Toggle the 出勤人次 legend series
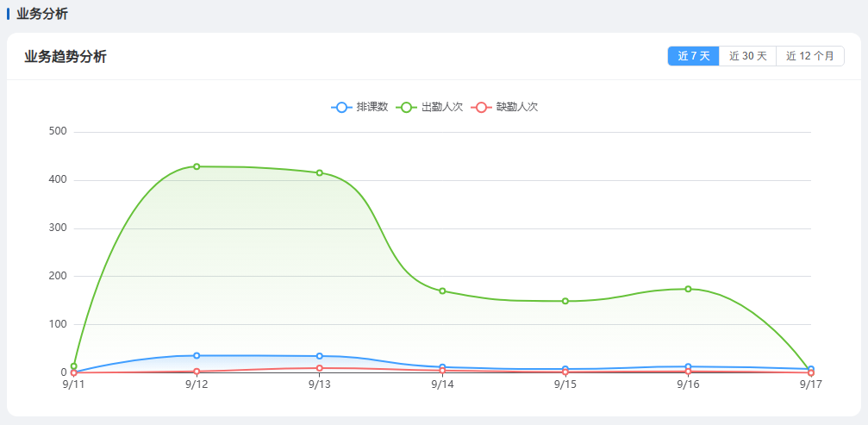This screenshot has width=868, height=425. 429,108
